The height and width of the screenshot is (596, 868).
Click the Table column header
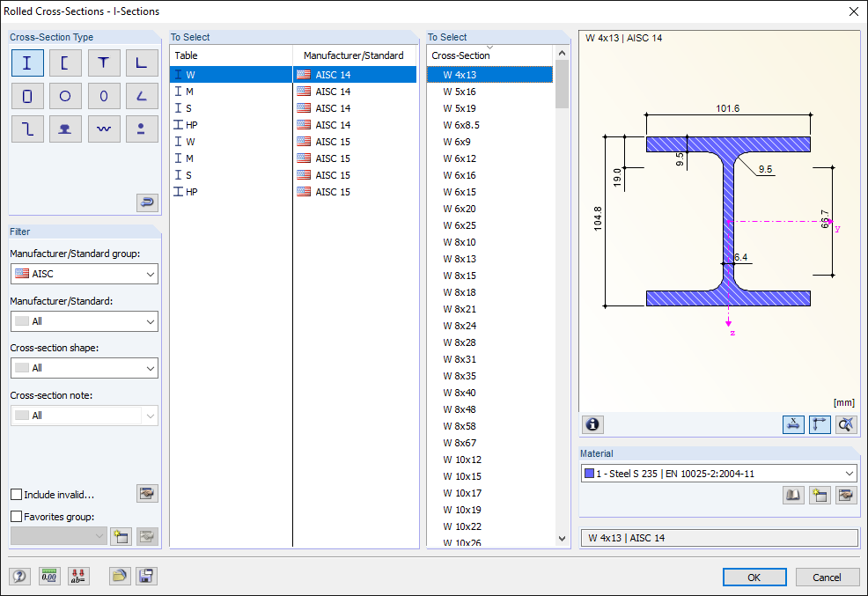232,55
